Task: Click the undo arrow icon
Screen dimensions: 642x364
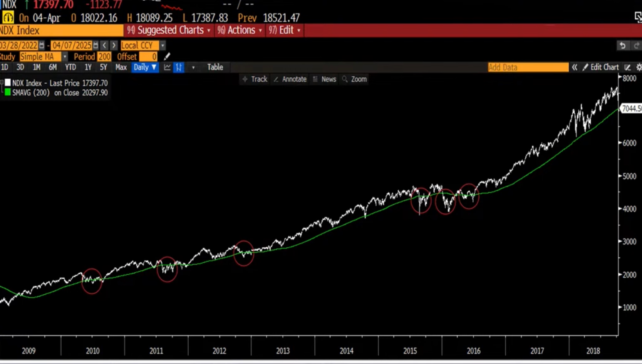Action: [x=622, y=45]
